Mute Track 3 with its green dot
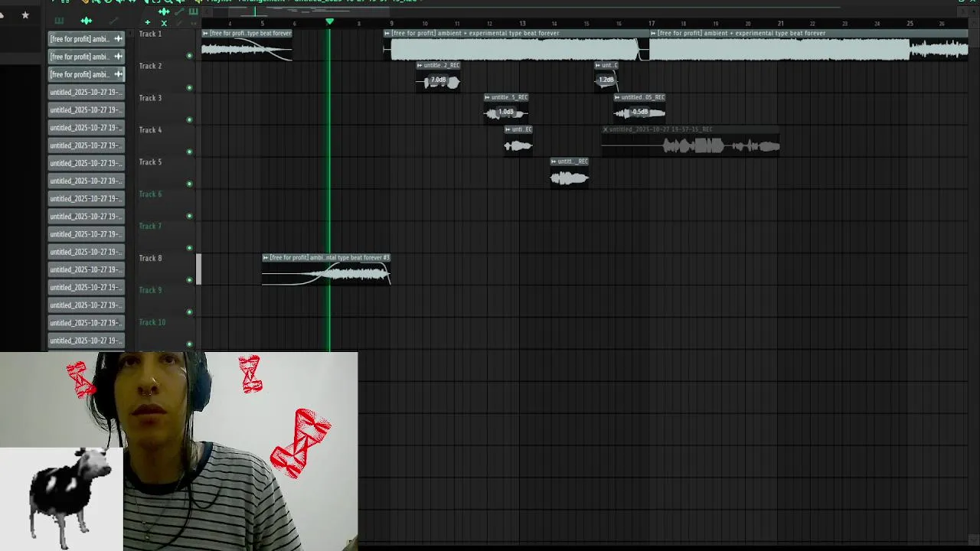The width and height of the screenshot is (980, 551). 190,120
